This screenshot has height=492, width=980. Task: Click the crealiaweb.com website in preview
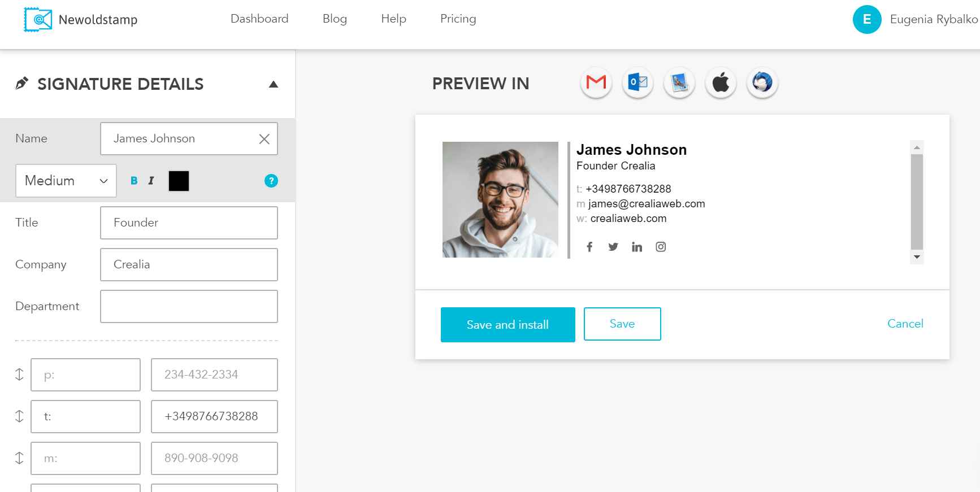point(628,219)
